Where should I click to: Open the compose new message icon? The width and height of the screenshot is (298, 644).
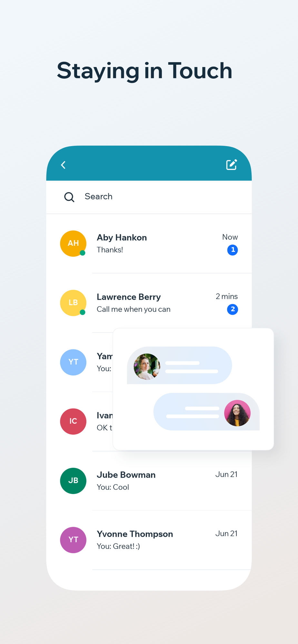pos(232,165)
